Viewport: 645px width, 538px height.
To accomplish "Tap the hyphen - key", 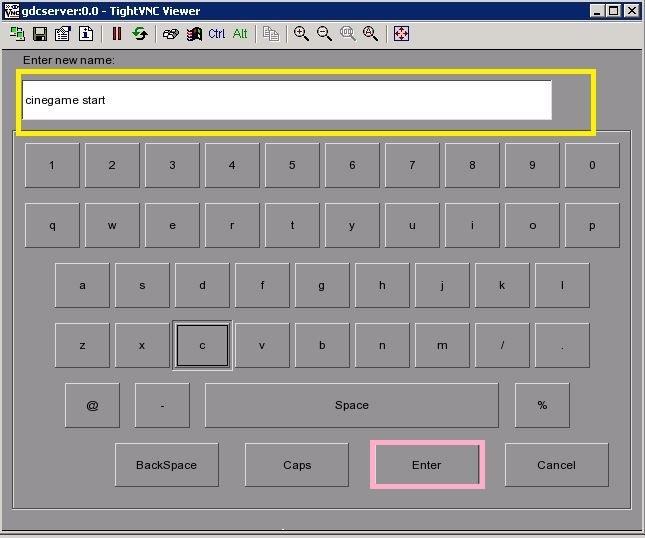I will click(x=162, y=406).
